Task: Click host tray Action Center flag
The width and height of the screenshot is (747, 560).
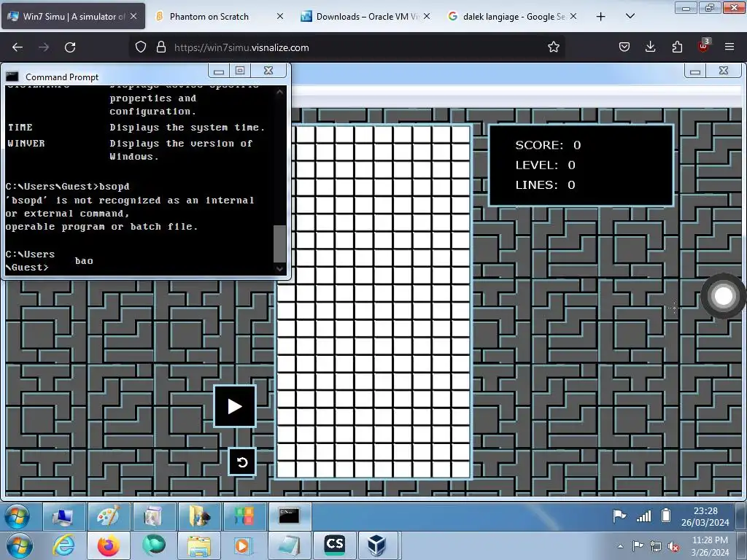Action: [638, 546]
